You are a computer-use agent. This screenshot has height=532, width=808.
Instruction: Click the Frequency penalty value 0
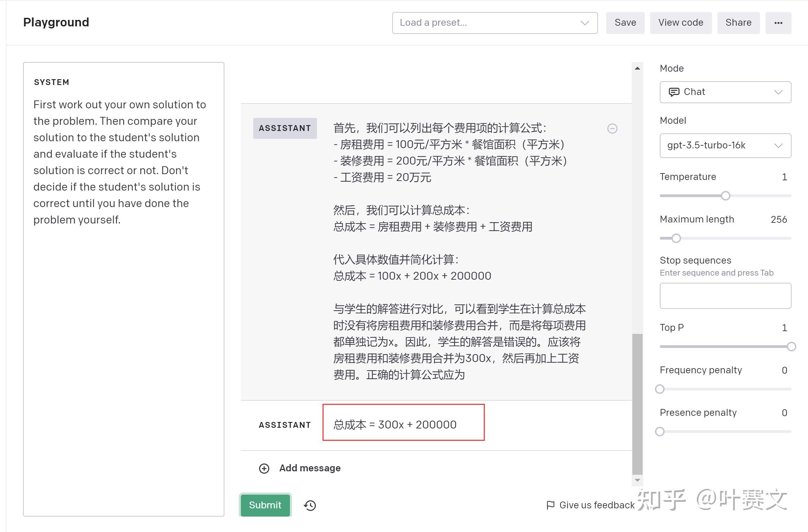tap(784, 370)
